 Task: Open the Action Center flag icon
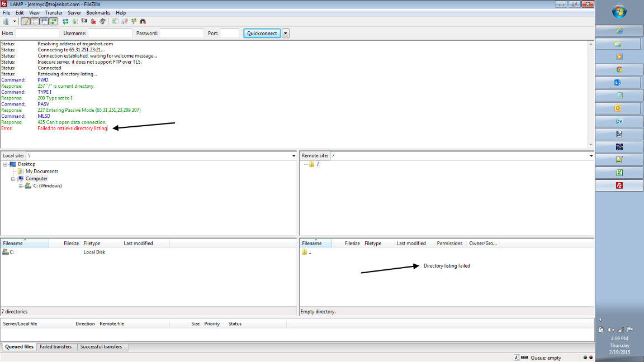[x=631, y=330]
